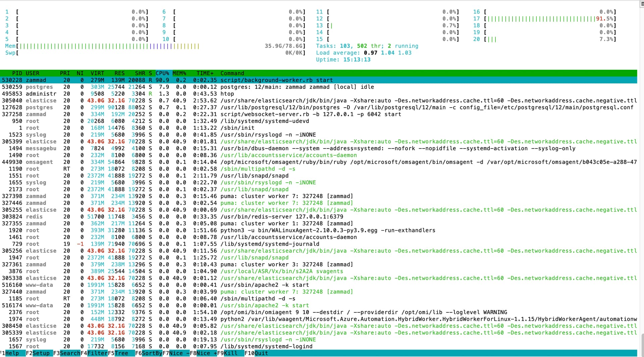This screenshot has width=644, height=357.
Task: Select process row with PID 305040
Action: pyautogui.click(x=319, y=101)
